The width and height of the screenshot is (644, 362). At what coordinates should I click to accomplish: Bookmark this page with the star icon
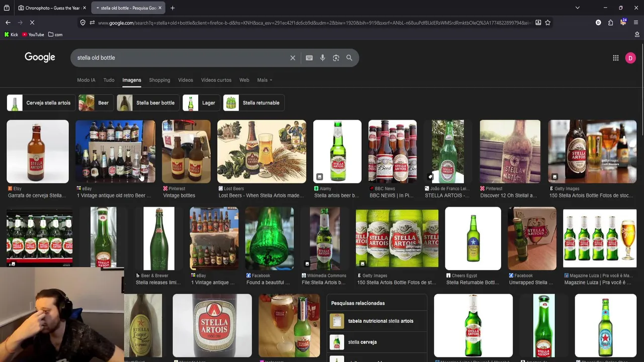(x=547, y=23)
